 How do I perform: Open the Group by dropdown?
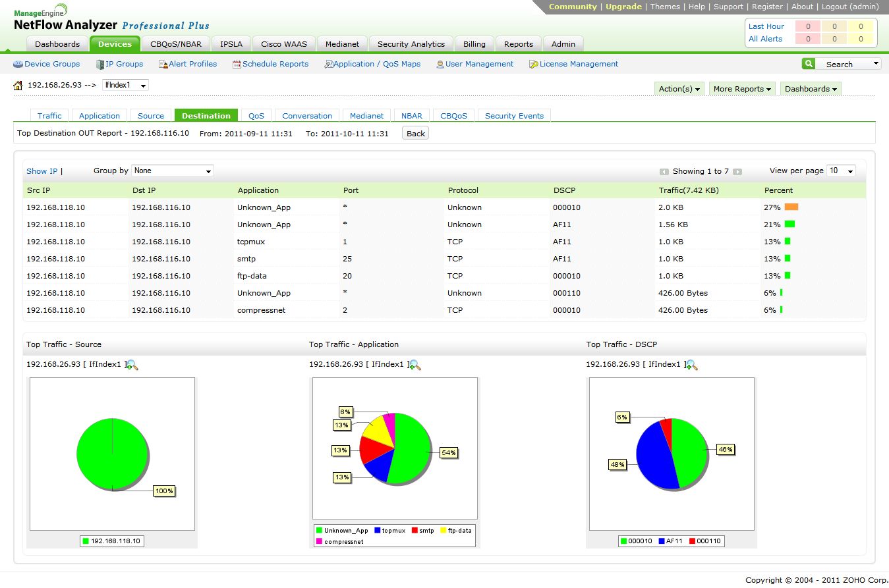173,171
